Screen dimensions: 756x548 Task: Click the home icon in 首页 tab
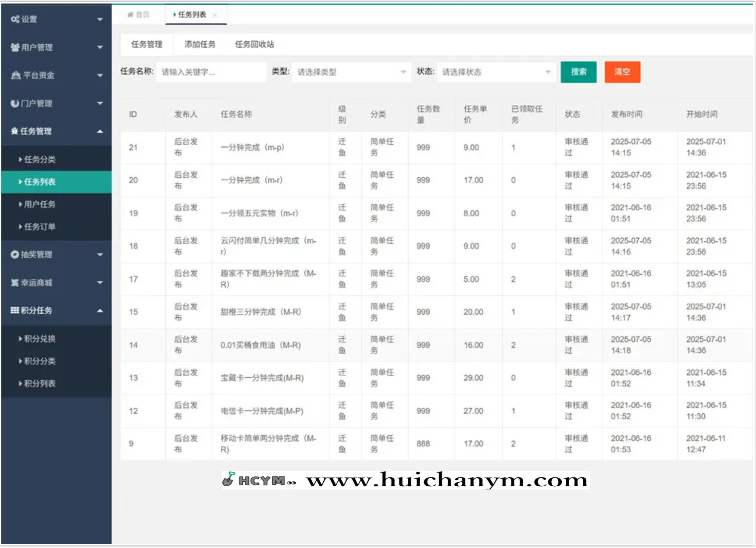point(130,14)
